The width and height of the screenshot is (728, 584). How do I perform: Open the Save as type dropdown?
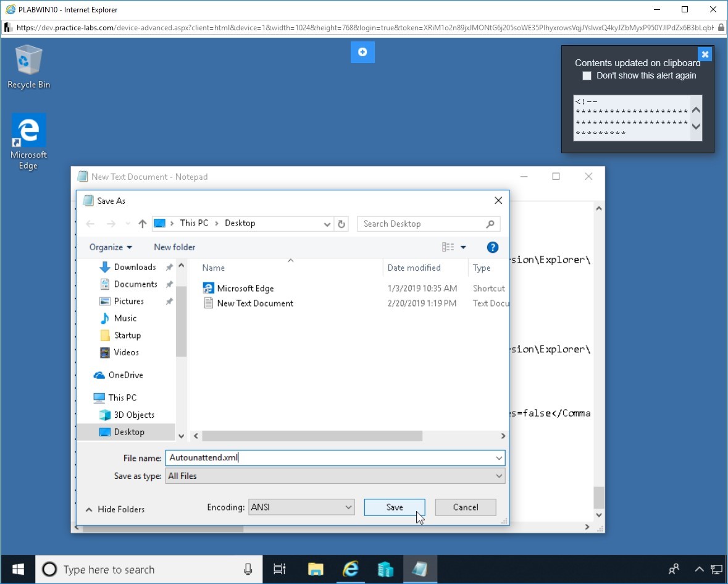(x=335, y=476)
